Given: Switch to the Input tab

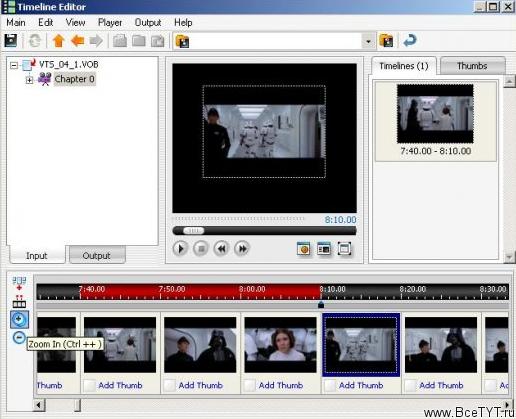Looking at the screenshot, I should tap(37, 255).
